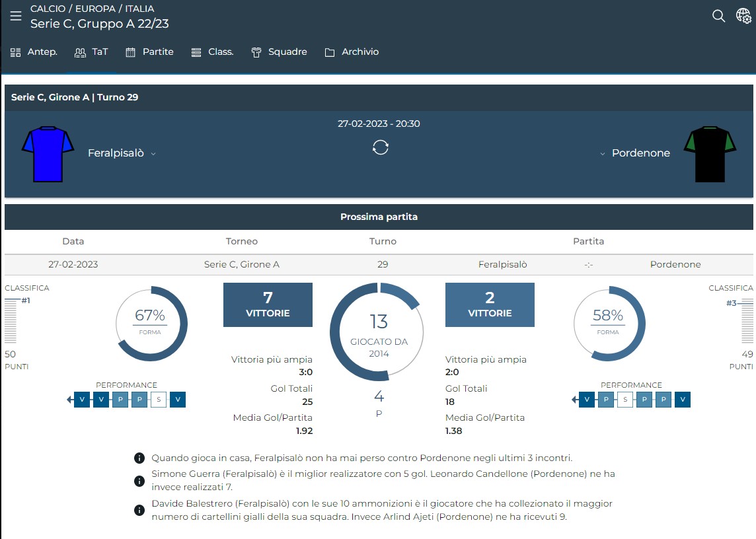Click the 2 Vittorie box

490,305
